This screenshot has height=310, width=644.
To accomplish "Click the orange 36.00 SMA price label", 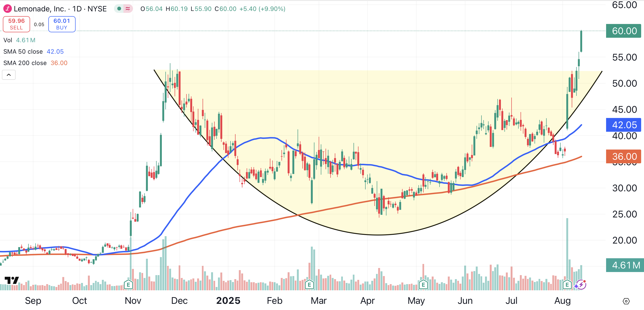I will 623,156.
